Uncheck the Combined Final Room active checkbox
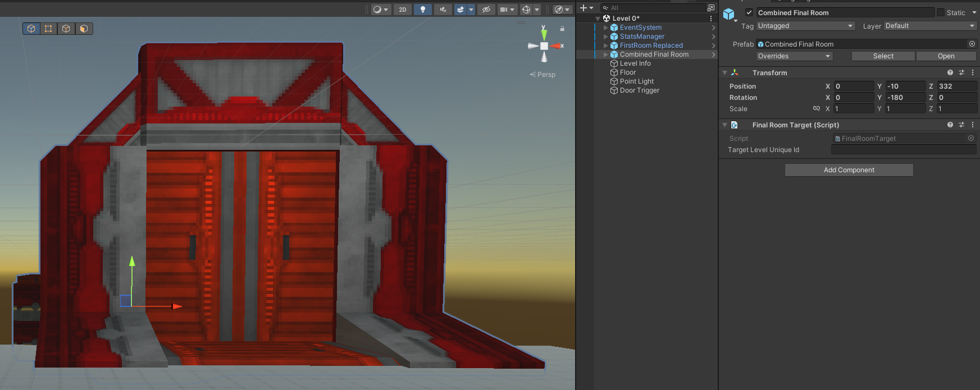 [x=749, y=12]
